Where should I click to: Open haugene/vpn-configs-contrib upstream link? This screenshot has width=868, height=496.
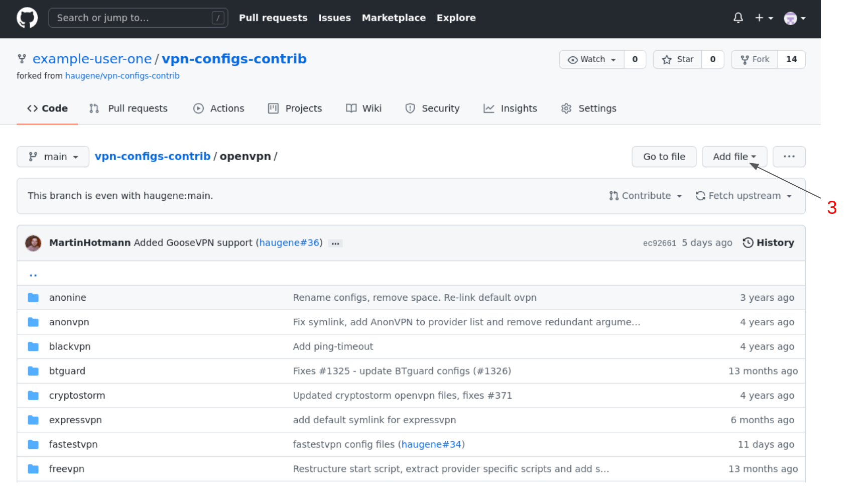[122, 76]
